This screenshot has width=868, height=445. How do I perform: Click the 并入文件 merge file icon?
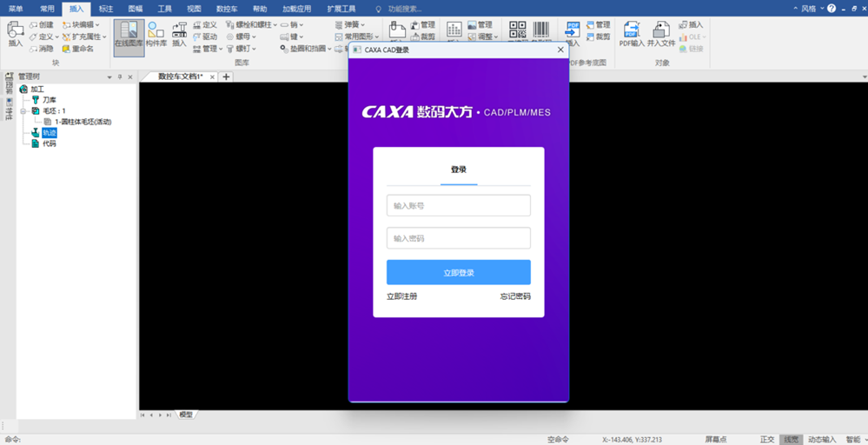661,34
